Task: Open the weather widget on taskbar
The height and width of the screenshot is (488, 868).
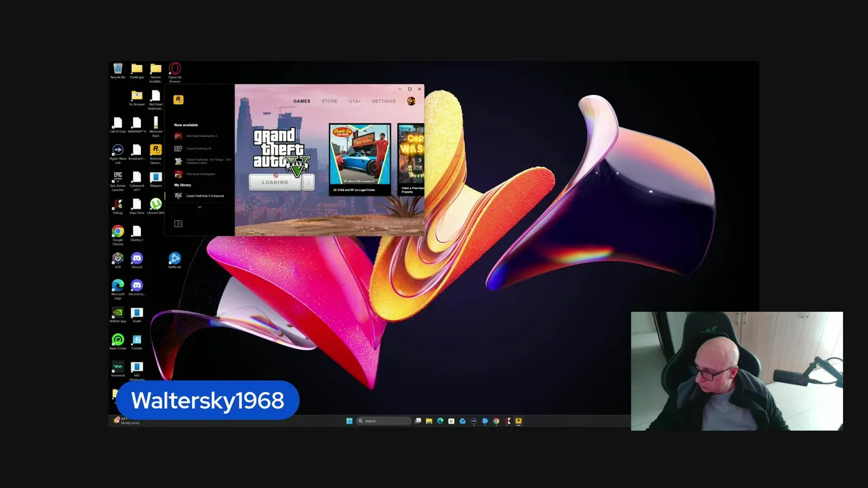Action: (127, 421)
